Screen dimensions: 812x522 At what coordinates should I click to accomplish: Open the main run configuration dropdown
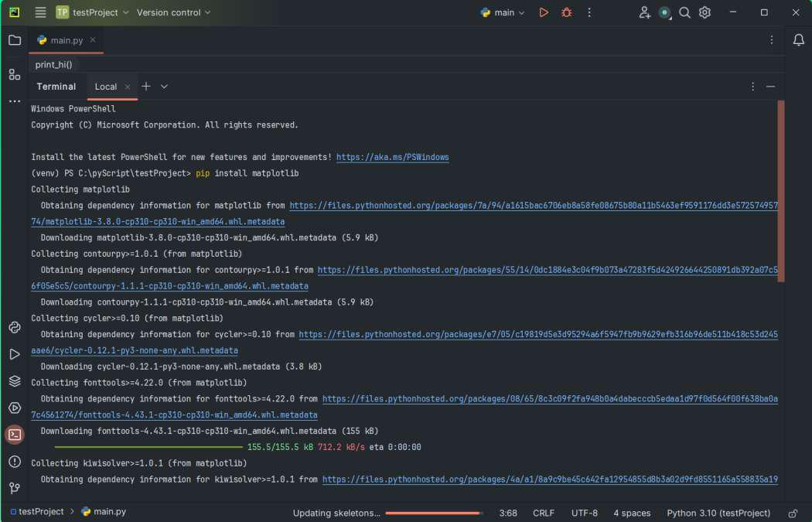(503, 12)
